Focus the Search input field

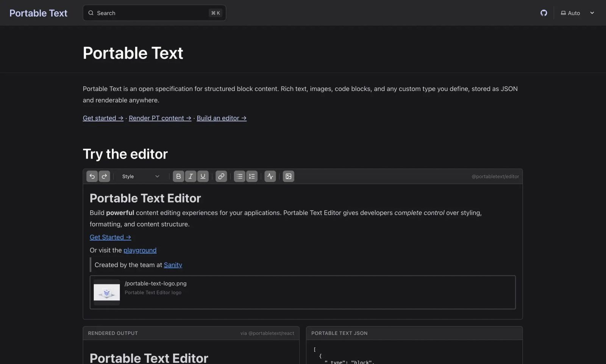click(154, 13)
